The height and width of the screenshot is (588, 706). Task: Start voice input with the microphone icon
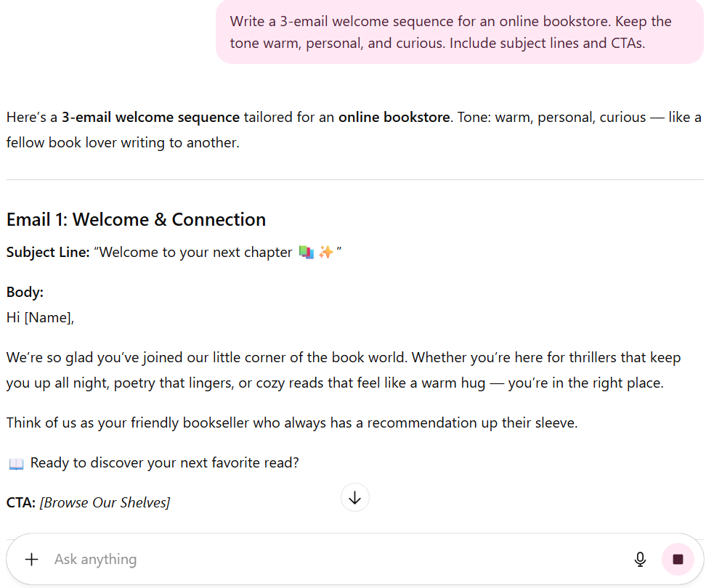pos(640,559)
